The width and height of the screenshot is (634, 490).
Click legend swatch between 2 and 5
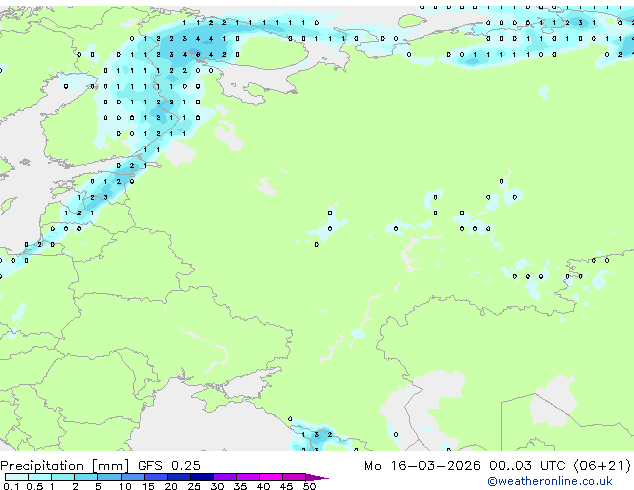pyautogui.click(x=86, y=477)
